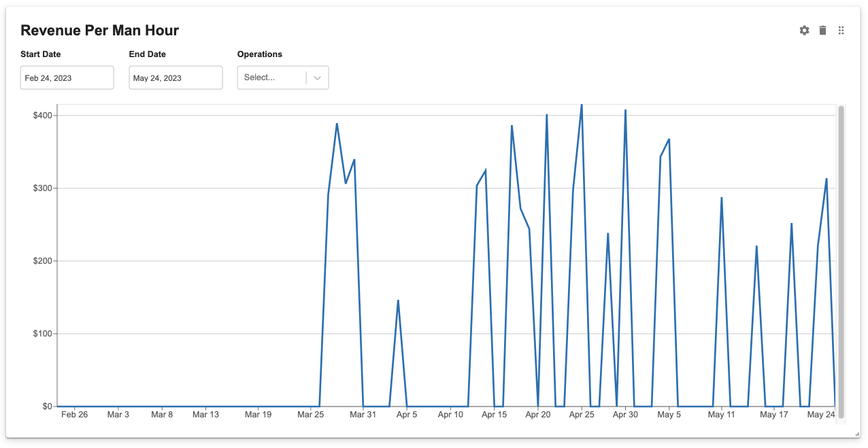Click the Mar 3 axis label
The image size is (868, 448).
(x=118, y=415)
